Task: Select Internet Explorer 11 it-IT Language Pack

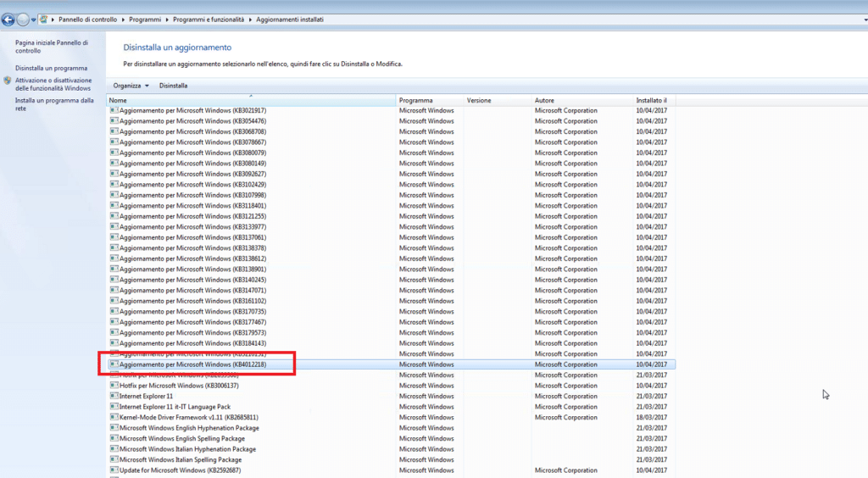Action: pyautogui.click(x=392, y=407)
